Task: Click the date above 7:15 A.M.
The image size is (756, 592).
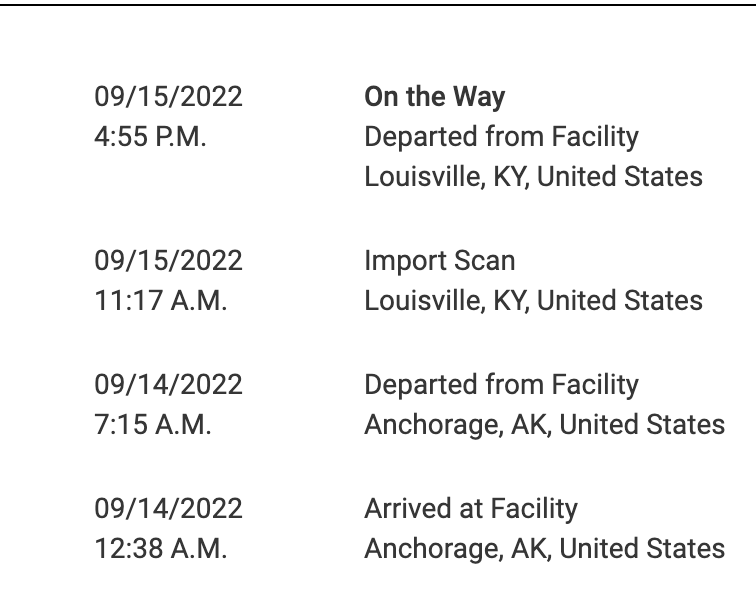Action: (168, 385)
